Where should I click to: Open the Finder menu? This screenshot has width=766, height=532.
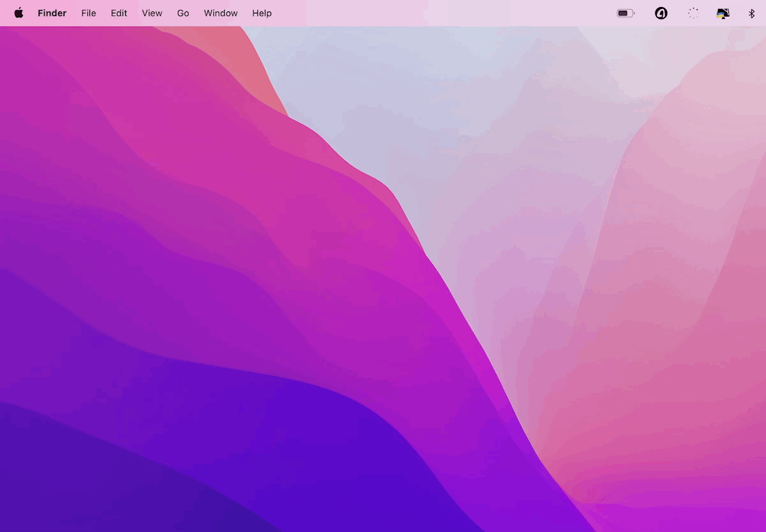click(52, 13)
